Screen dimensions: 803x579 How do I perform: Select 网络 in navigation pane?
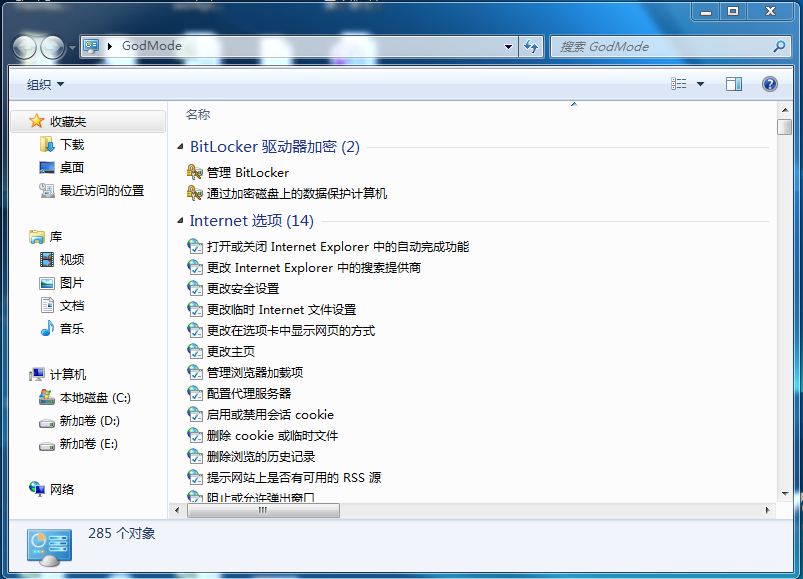tap(61, 489)
